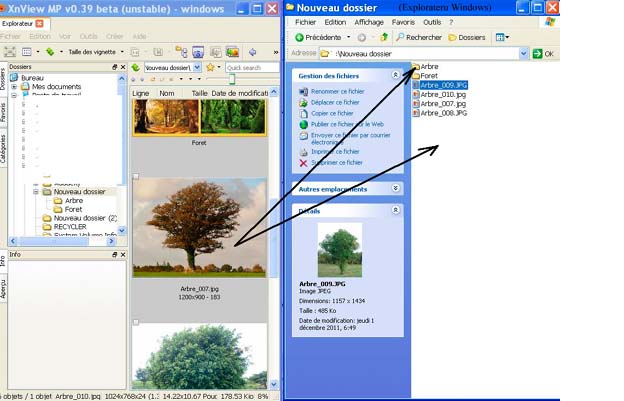Click Explorer up one level folder icon
This screenshot has width=624, height=401.
pyautogui.click(x=384, y=37)
